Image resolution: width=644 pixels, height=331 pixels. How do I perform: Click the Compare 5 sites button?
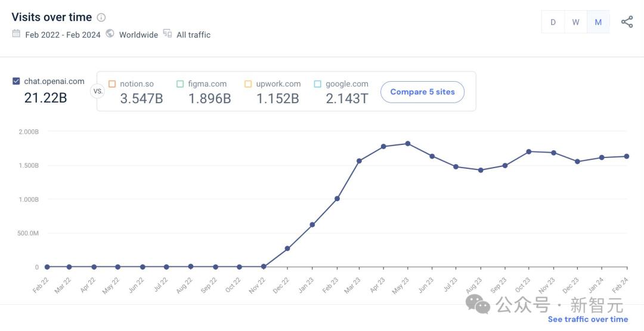coord(422,92)
